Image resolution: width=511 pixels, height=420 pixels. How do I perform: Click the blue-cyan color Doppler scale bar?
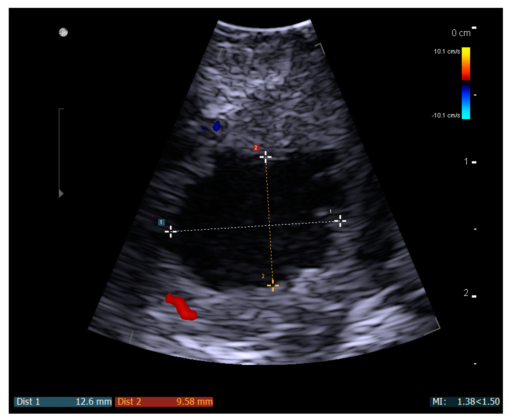(466, 102)
